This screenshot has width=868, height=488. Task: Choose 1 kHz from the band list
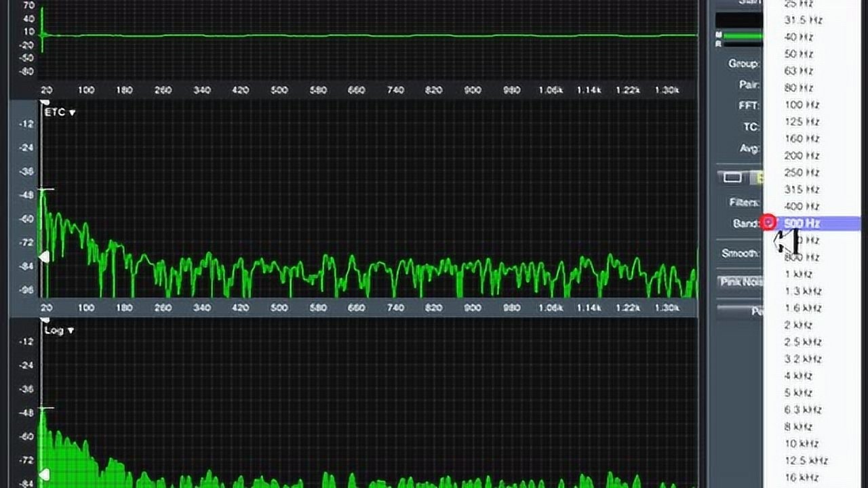(x=798, y=274)
